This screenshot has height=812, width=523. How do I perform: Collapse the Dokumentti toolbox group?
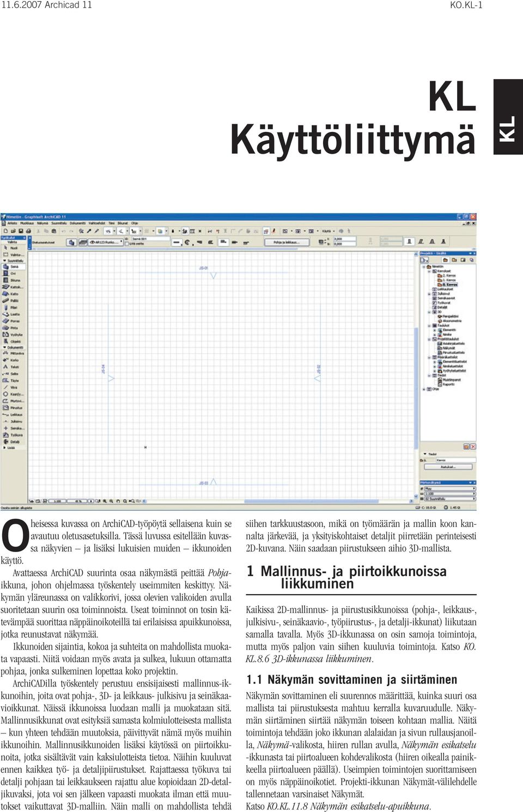point(4,347)
